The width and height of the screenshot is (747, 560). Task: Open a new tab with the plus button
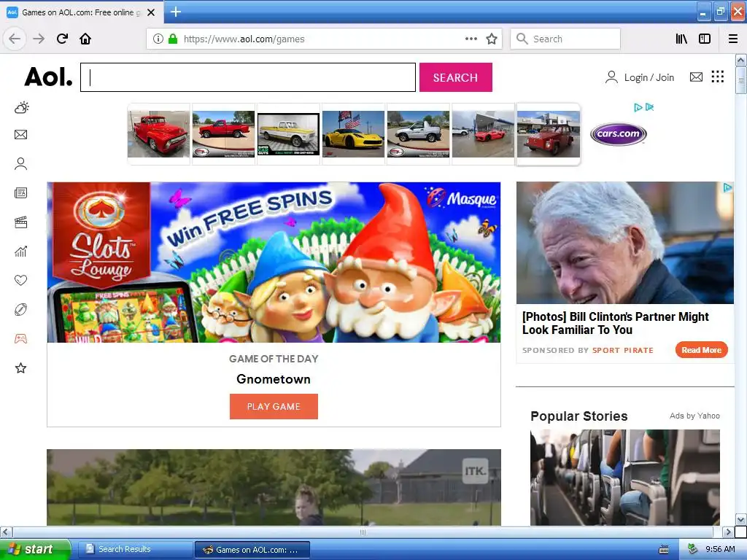(175, 12)
